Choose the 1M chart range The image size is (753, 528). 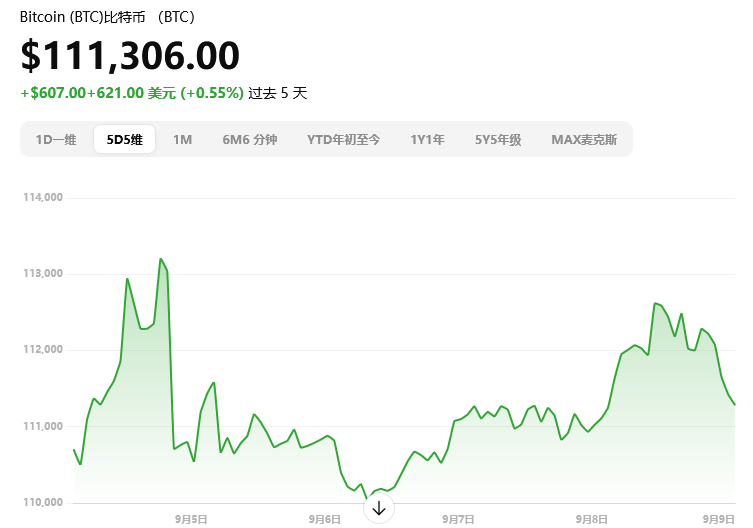coord(182,140)
